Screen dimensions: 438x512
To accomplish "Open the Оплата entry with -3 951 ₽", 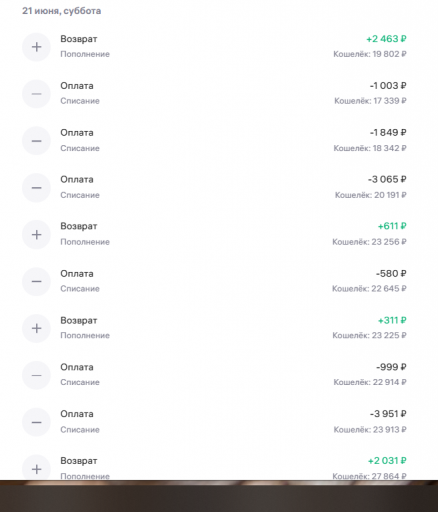I will click(x=214, y=422).
